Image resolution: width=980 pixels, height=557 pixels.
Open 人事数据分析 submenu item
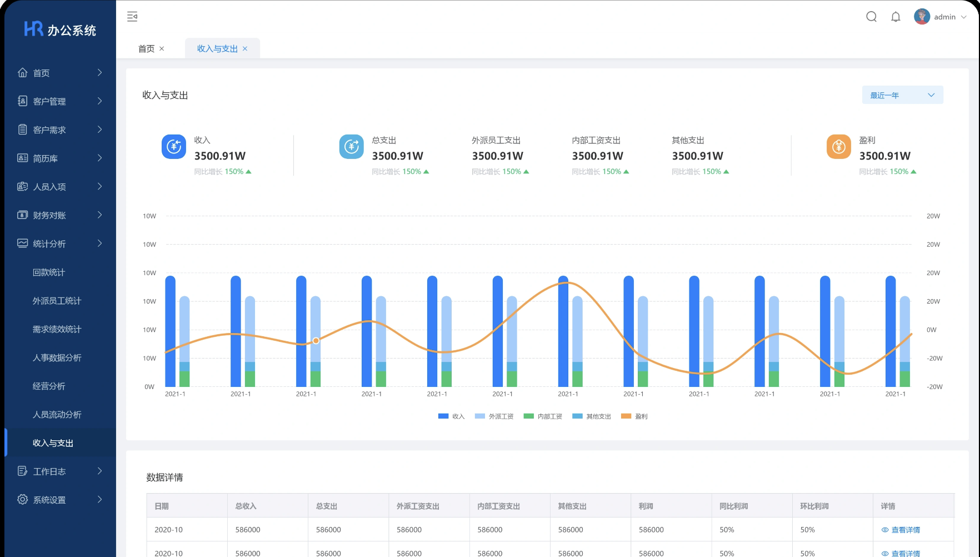(x=57, y=357)
